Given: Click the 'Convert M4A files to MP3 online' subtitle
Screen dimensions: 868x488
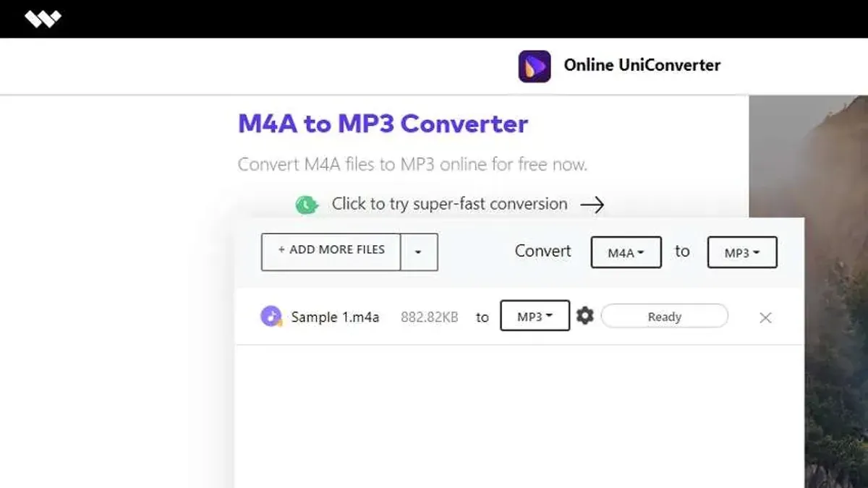Looking at the screenshot, I should pyautogui.click(x=412, y=164).
